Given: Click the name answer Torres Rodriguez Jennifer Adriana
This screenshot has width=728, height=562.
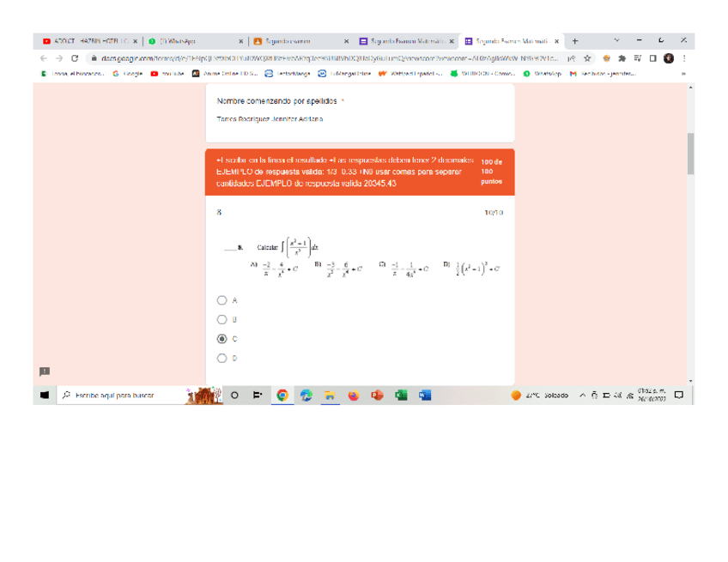Looking at the screenshot, I should (x=270, y=118).
